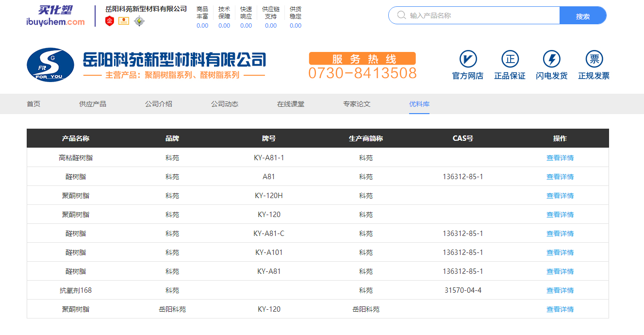Click the 快速响应 rating score

246,26
